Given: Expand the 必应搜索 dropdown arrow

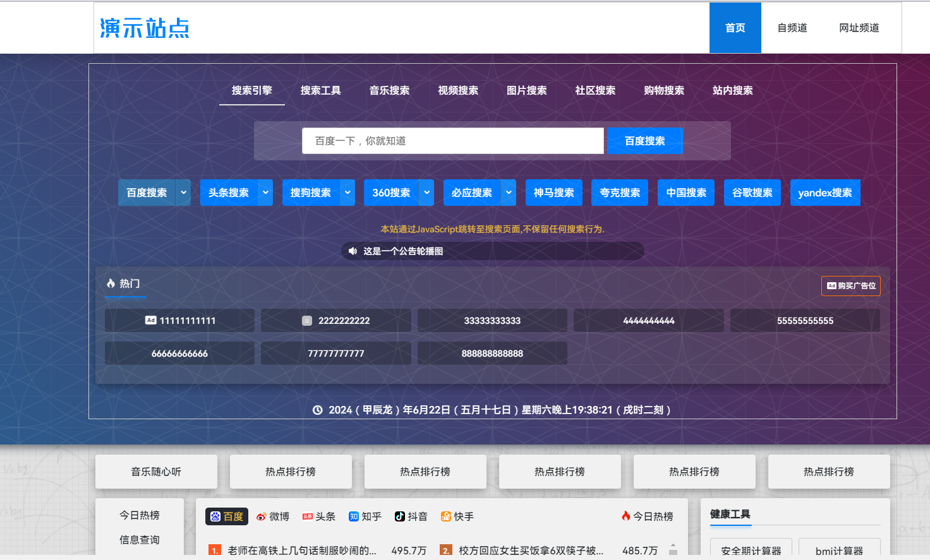Looking at the screenshot, I should (x=509, y=193).
